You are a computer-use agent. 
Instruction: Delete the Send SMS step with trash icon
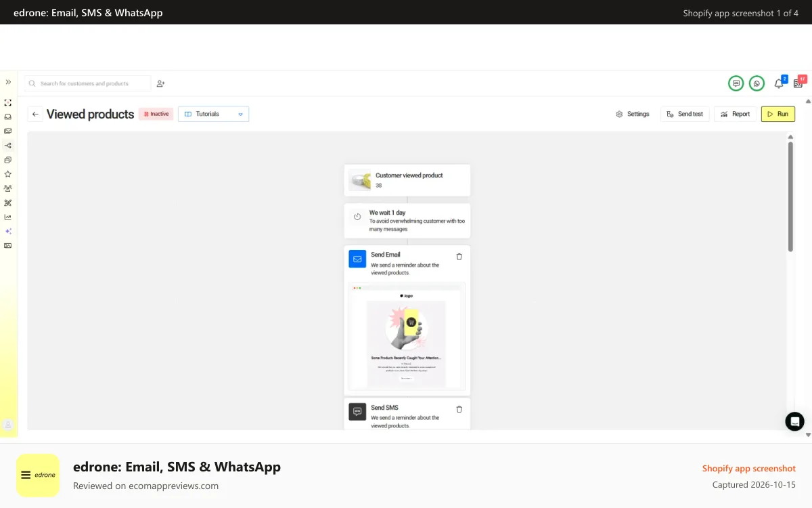[459, 409]
